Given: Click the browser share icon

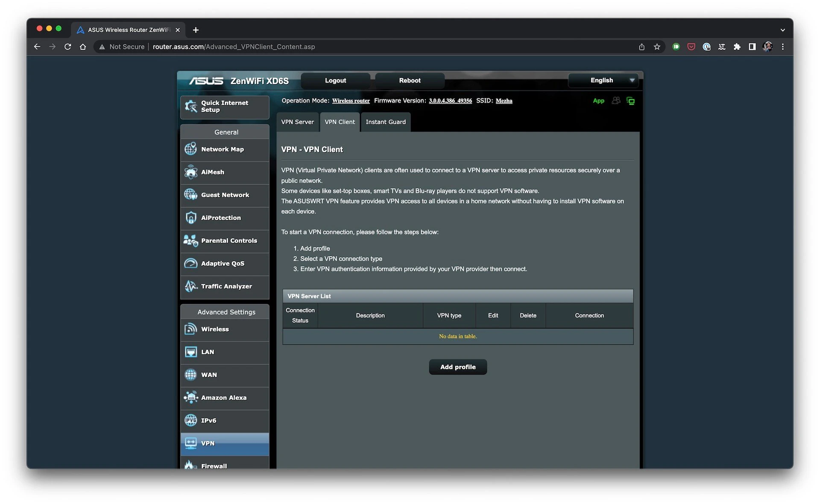Looking at the screenshot, I should (x=641, y=47).
